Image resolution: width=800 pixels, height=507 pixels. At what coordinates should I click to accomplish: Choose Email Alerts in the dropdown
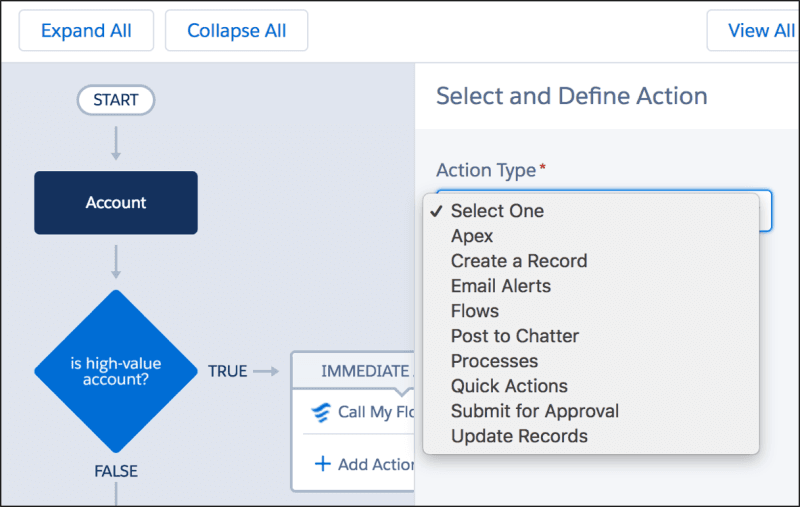point(500,286)
